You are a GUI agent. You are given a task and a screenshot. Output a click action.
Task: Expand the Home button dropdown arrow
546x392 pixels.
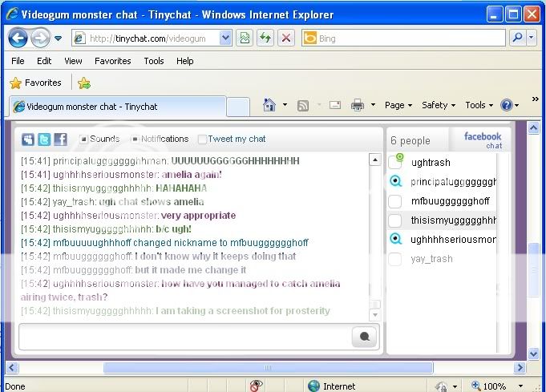pyautogui.click(x=285, y=105)
